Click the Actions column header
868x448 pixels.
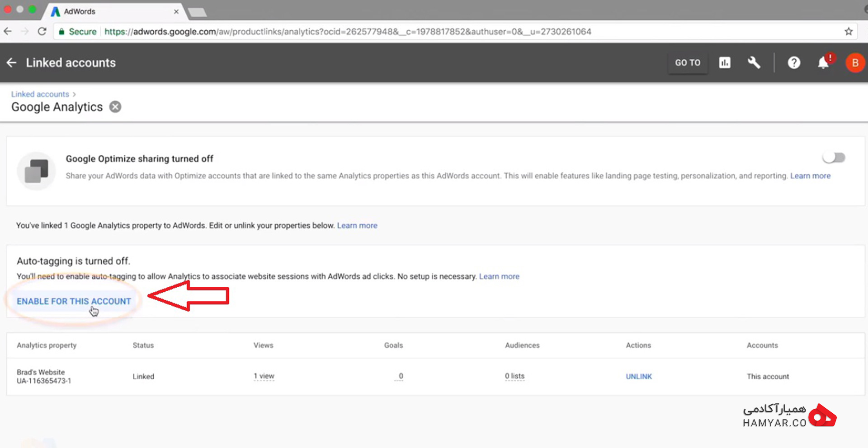tap(638, 345)
